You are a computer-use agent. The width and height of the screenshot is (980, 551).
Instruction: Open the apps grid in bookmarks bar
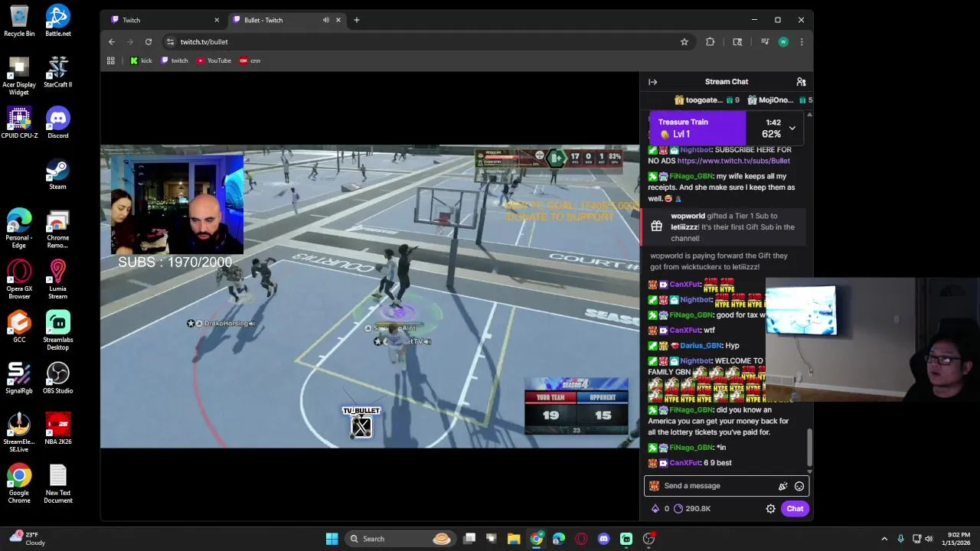click(x=111, y=60)
